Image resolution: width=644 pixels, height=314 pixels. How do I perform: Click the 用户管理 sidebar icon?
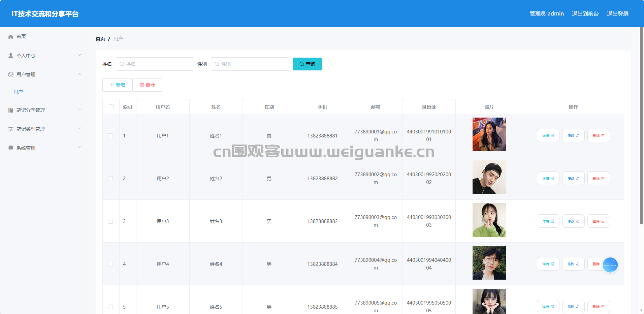11,74
